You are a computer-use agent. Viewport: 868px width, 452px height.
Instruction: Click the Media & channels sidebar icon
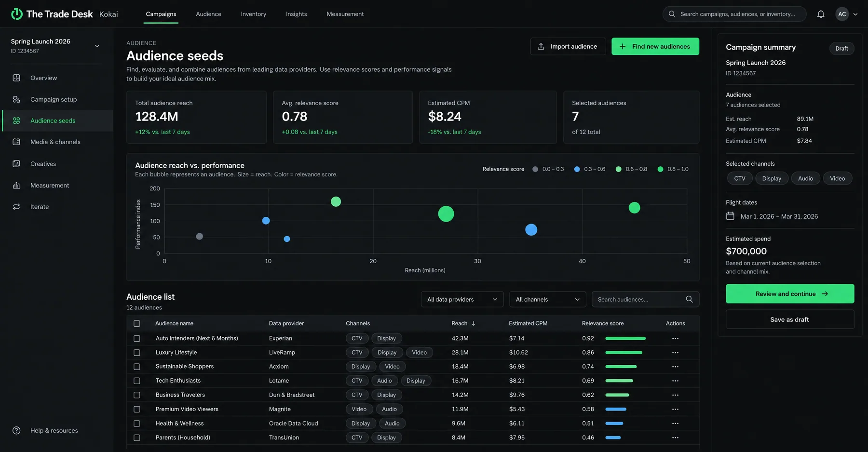[x=16, y=142]
